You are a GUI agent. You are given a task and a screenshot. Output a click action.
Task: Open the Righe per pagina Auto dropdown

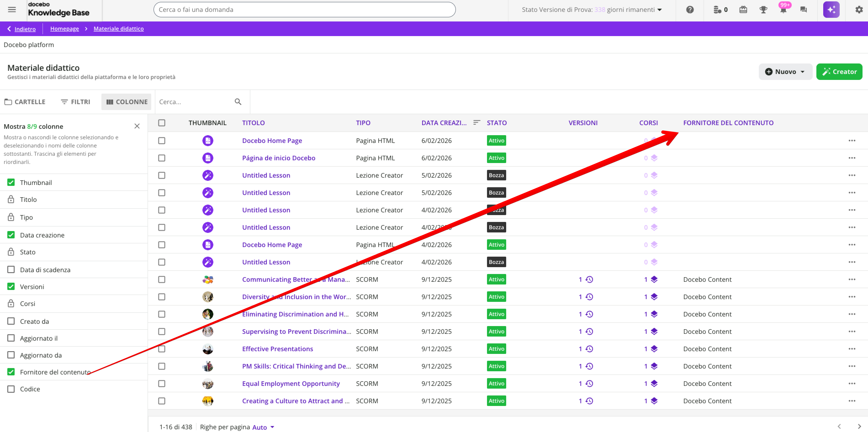point(263,427)
